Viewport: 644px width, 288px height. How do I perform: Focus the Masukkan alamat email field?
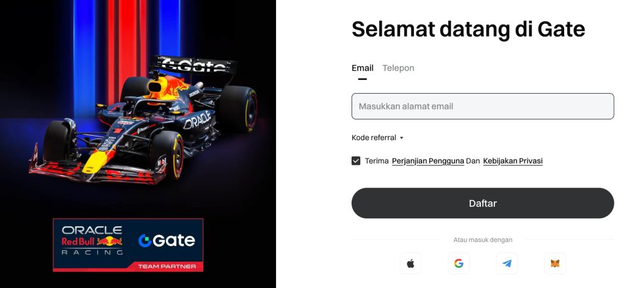482,106
